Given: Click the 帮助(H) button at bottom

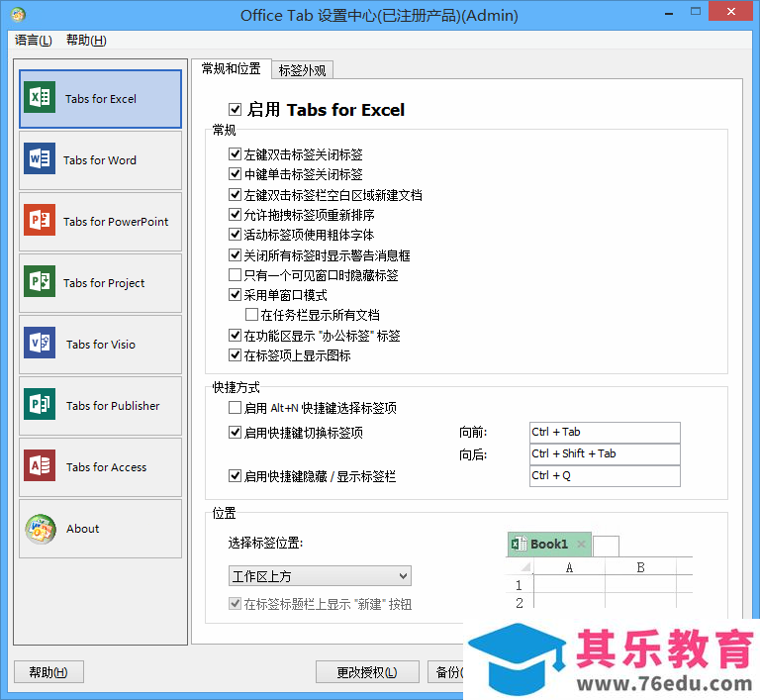Looking at the screenshot, I should click(x=48, y=672).
